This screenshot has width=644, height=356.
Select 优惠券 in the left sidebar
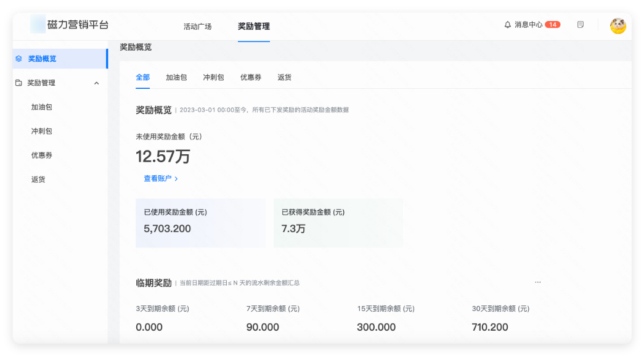[x=42, y=155]
